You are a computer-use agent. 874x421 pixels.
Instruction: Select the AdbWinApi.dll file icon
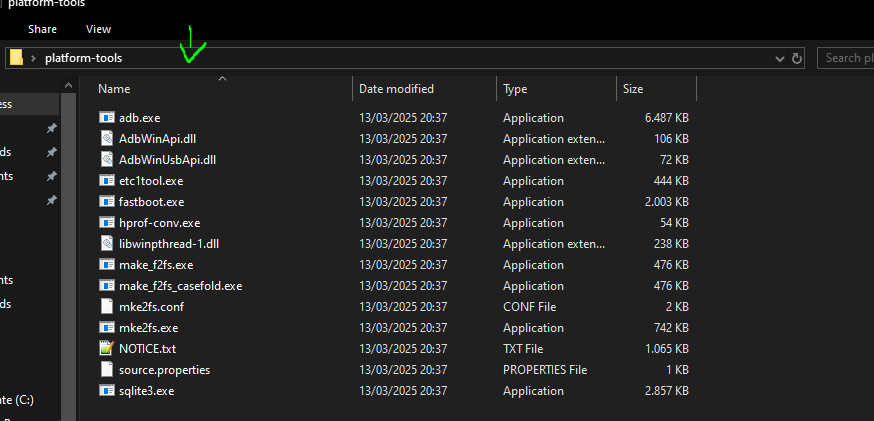pyautogui.click(x=106, y=139)
